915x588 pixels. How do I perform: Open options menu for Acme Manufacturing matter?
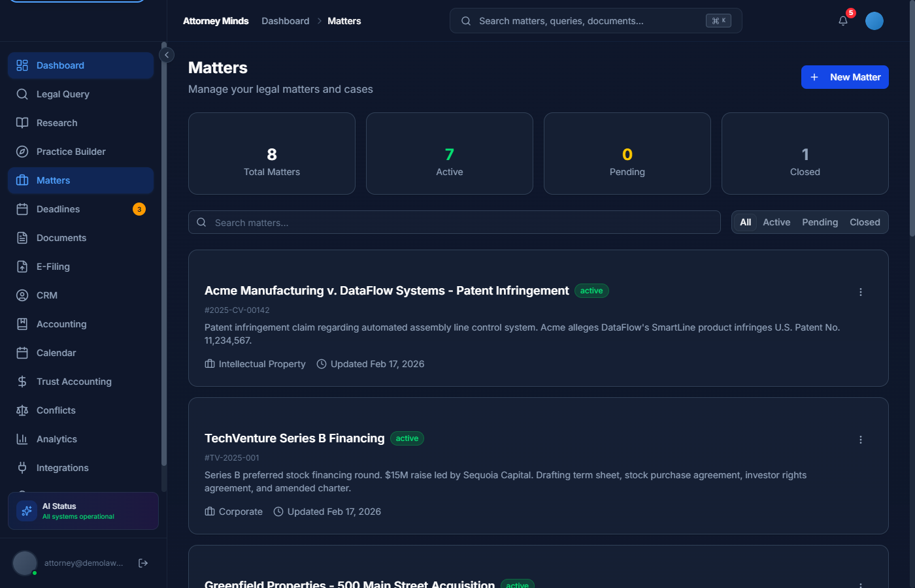[x=860, y=292]
